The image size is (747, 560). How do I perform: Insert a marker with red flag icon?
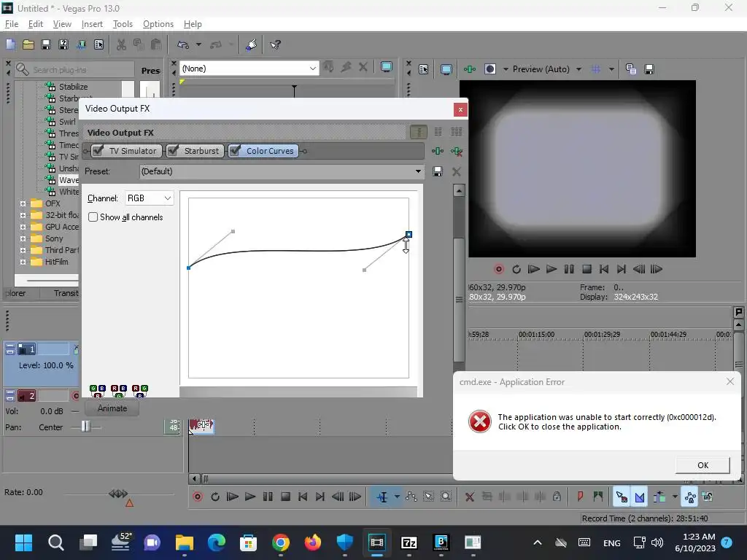580,497
